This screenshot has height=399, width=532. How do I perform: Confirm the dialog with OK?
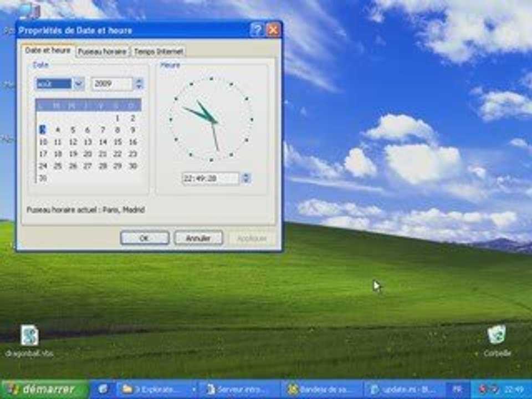tap(145, 238)
